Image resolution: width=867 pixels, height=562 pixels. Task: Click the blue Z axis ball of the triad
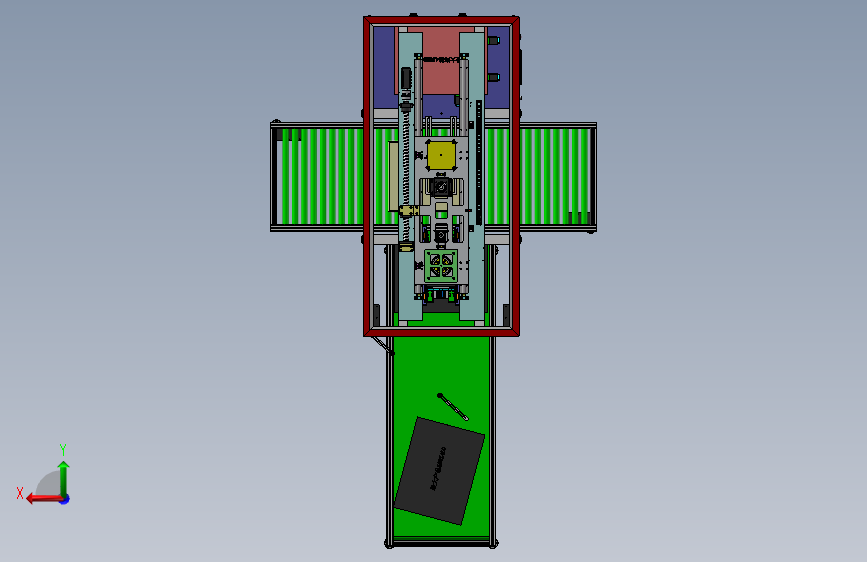click(x=65, y=499)
